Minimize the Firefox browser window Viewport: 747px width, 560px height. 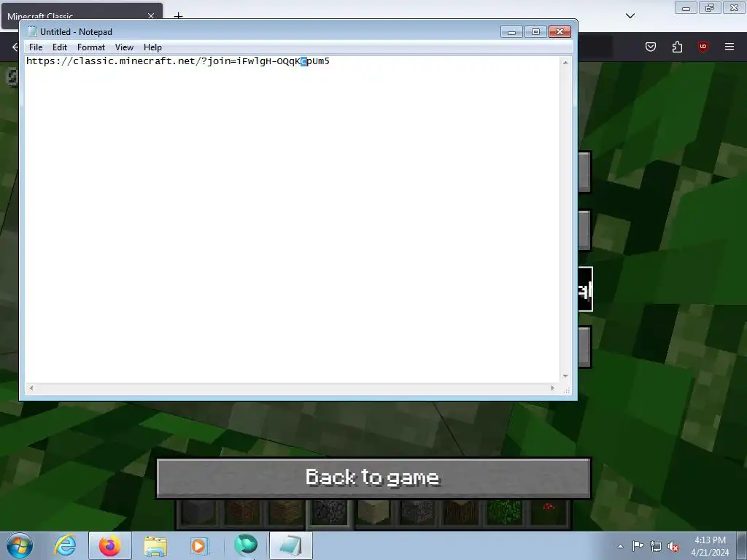[686, 8]
